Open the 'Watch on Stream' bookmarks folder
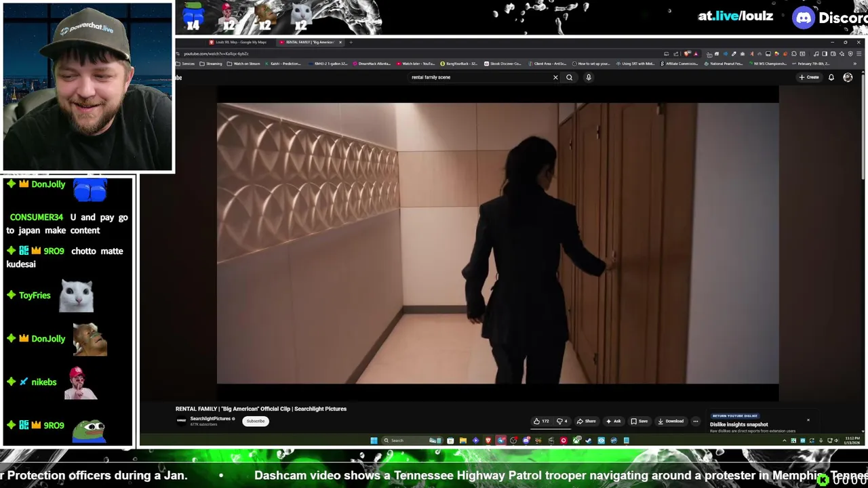This screenshot has width=868, height=488. pyautogui.click(x=244, y=64)
